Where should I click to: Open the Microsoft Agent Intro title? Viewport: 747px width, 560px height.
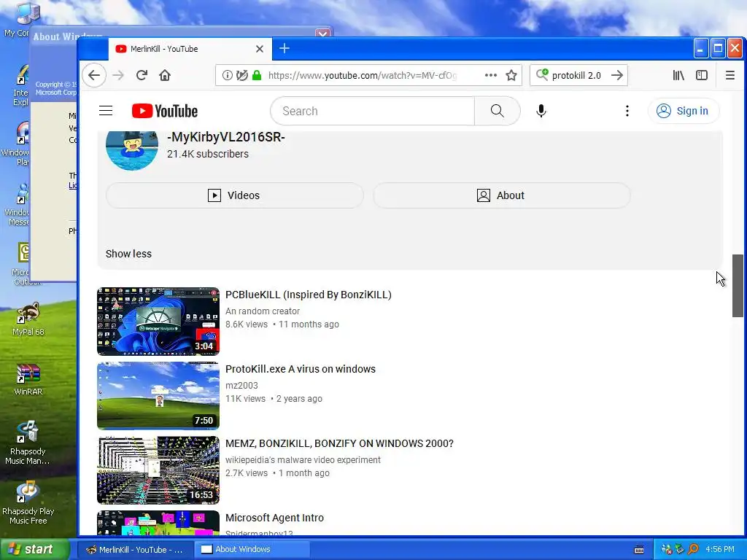(x=274, y=518)
